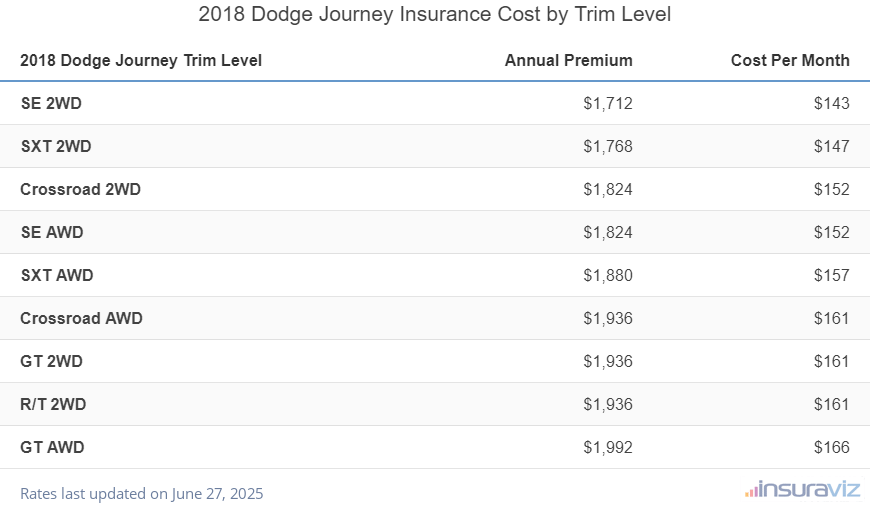Click the $1,880 annual premium value
This screenshot has width=870, height=509.
[x=608, y=275]
